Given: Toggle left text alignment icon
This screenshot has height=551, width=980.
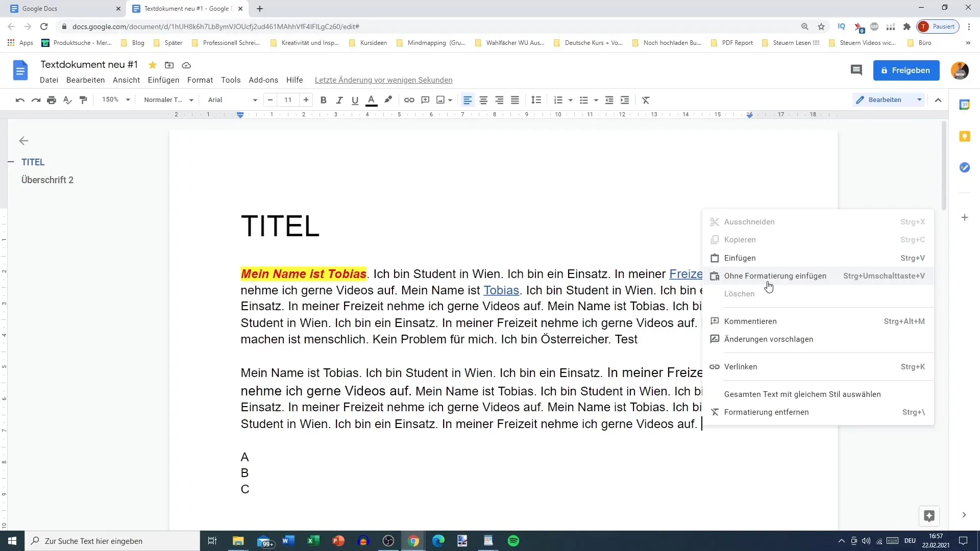Looking at the screenshot, I should pyautogui.click(x=469, y=99).
